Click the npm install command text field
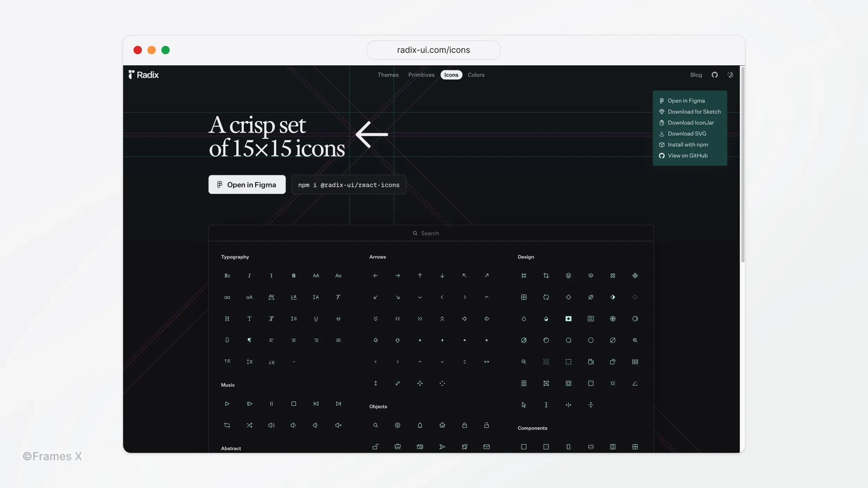The image size is (868, 488). (348, 185)
